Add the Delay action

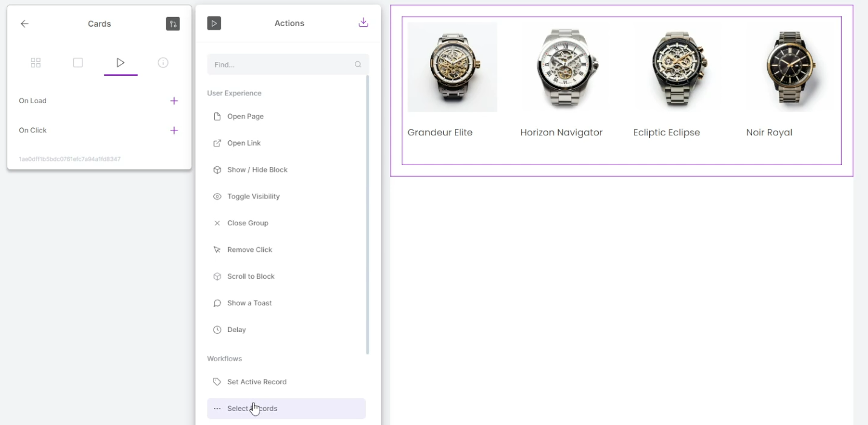pos(286,330)
